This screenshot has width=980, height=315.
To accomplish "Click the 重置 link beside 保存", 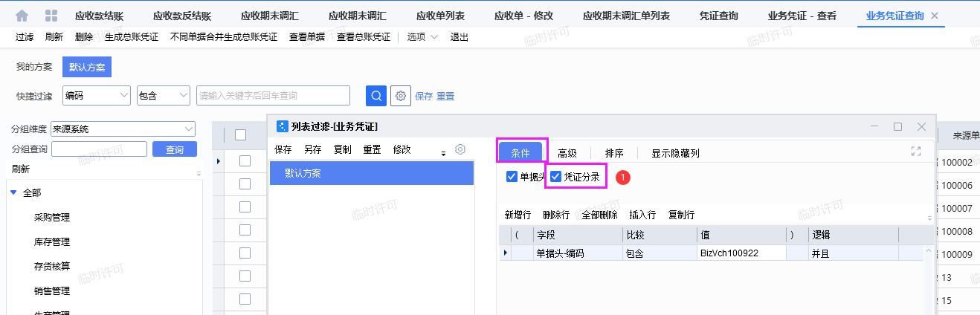I will coord(445,97).
